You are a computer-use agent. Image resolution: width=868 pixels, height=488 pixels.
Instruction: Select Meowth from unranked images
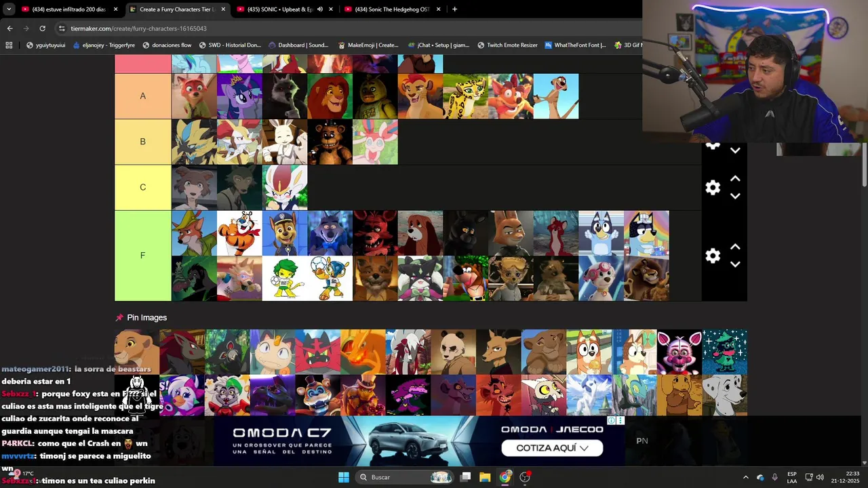(273, 352)
